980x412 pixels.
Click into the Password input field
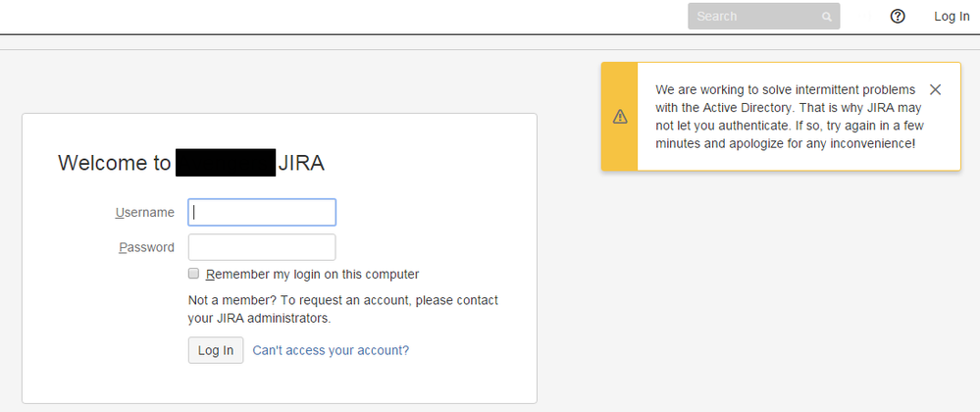point(262,247)
